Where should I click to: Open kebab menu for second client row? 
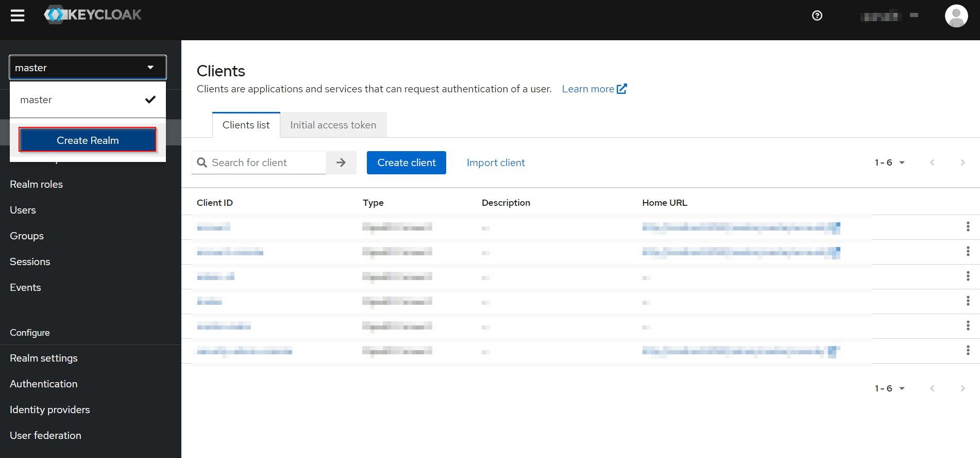968,251
